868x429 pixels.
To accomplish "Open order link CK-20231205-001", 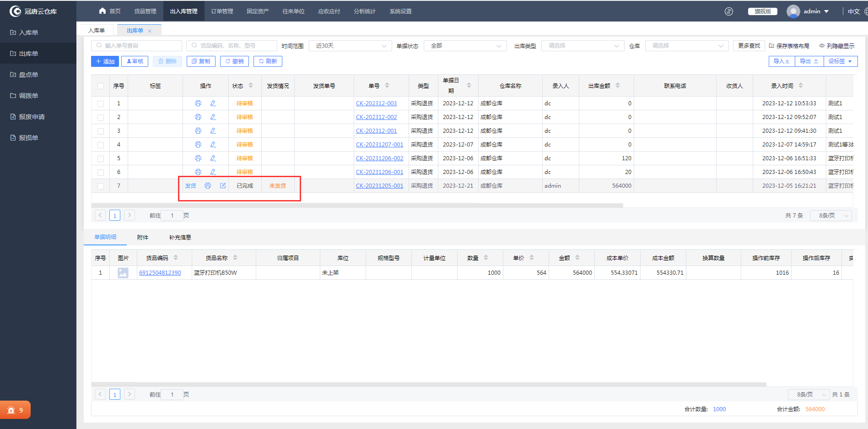I will click(x=379, y=186).
